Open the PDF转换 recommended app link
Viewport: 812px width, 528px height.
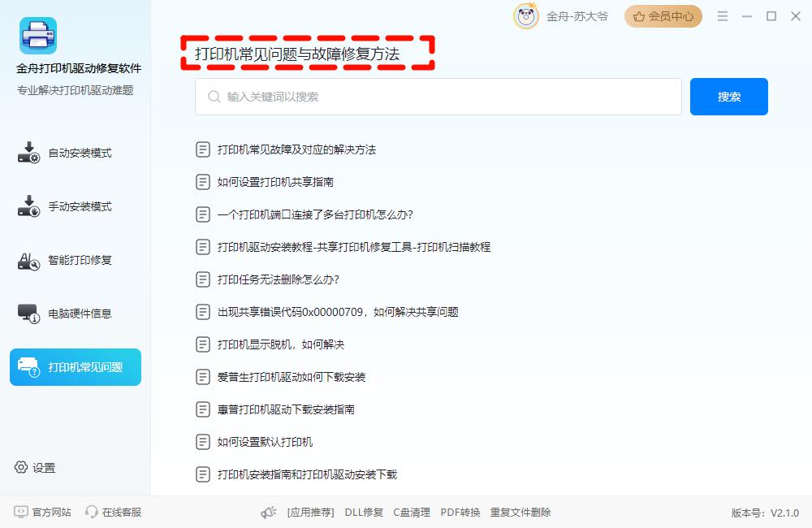[460, 513]
